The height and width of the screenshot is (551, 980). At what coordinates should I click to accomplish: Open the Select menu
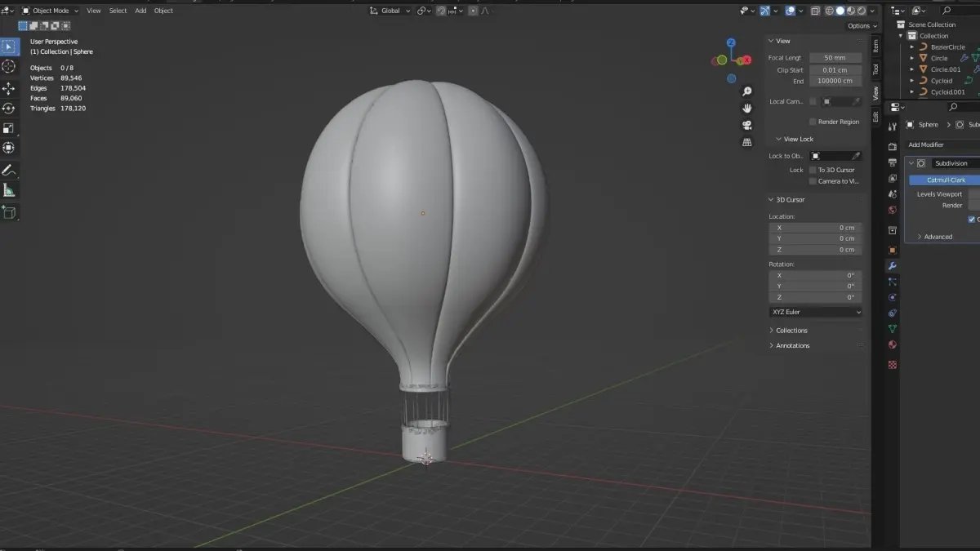[118, 11]
